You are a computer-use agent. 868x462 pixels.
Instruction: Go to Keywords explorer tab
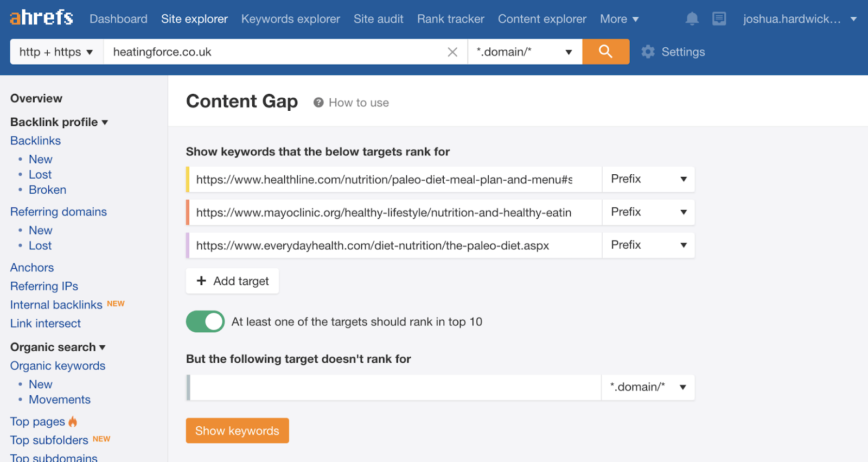point(290,19)
